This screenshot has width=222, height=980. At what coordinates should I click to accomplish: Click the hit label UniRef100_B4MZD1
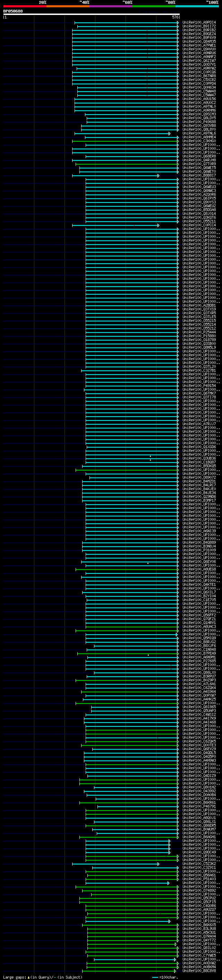[x=199, y=481]
